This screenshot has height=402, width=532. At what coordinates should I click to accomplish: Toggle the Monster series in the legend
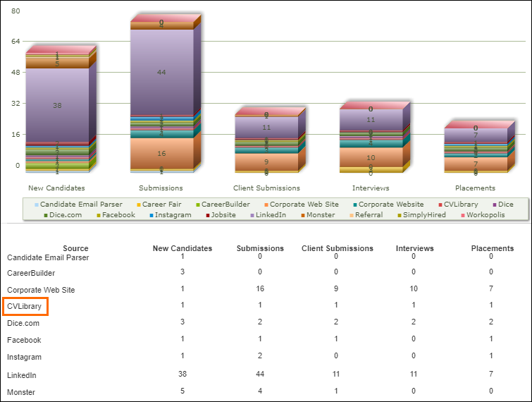(321, 215)
